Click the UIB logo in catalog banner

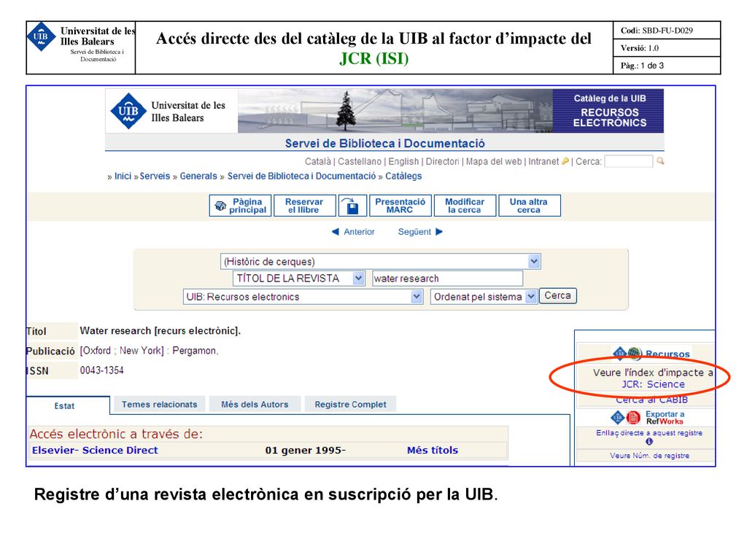point(128,111)
